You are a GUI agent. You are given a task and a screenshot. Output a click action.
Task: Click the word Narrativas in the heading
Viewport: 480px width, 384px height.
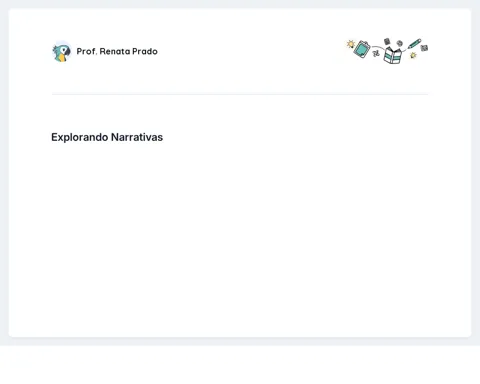[x=137, y=137]
